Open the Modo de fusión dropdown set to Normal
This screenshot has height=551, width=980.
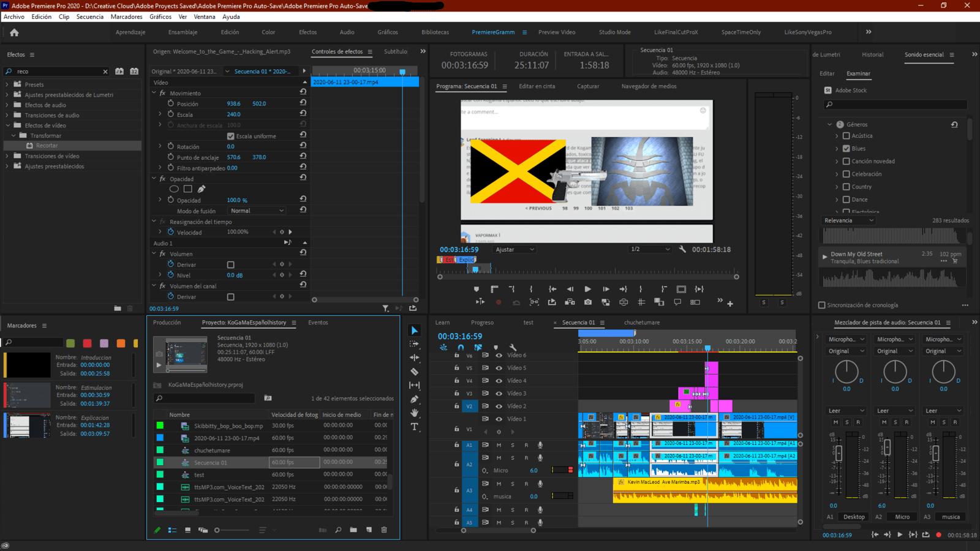pyautogui.click(x=256, y=210)
